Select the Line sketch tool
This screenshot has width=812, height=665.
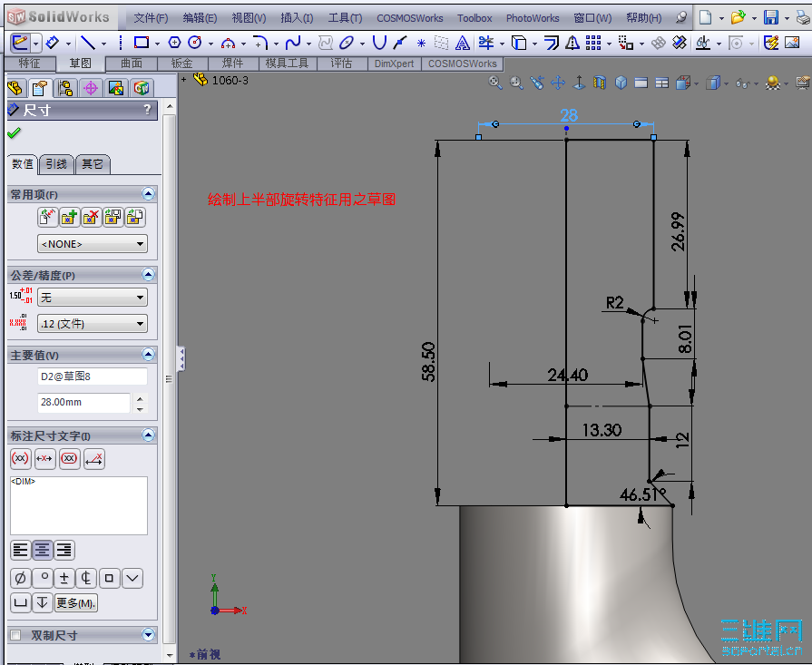(87, 43)
